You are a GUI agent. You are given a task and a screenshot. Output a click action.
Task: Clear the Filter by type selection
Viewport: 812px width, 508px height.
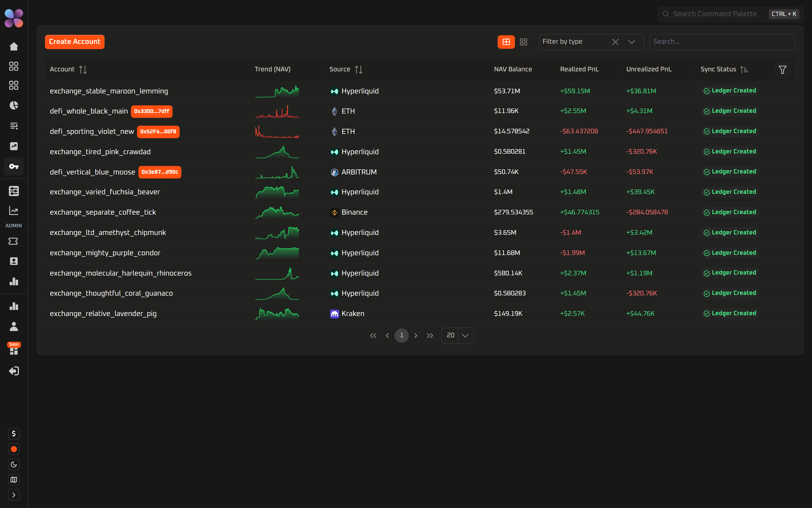(615, 42)
